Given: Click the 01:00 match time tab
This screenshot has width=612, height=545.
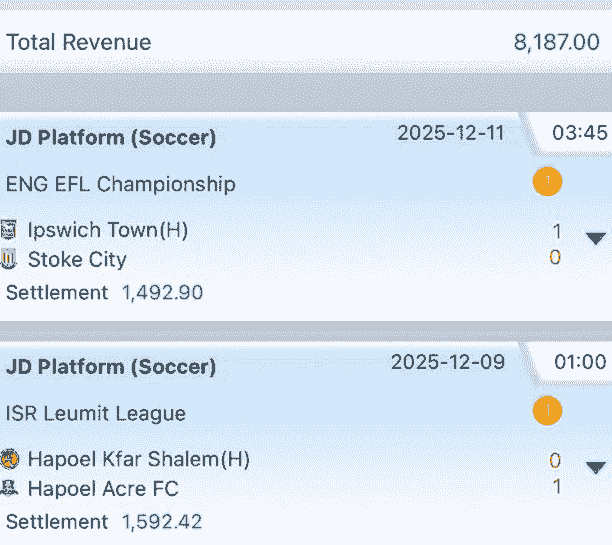Looking at the screenshot, I should coord(579,362).
